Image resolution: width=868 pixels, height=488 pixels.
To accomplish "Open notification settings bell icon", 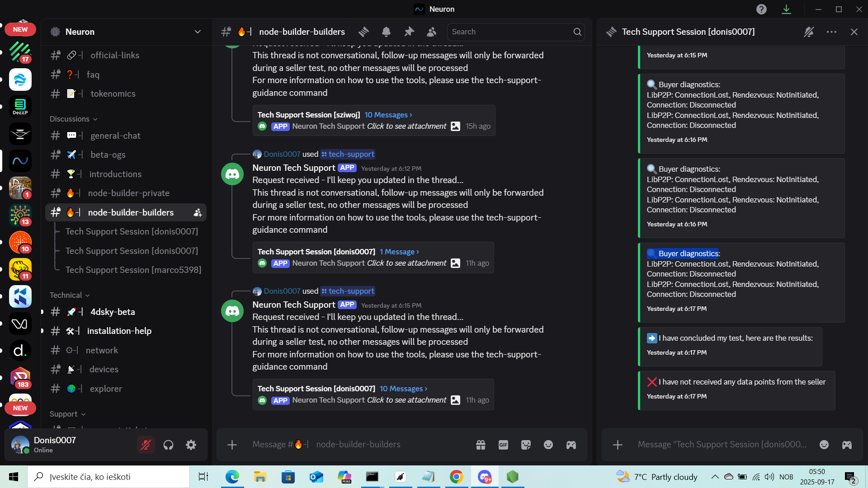I will 386,32.
